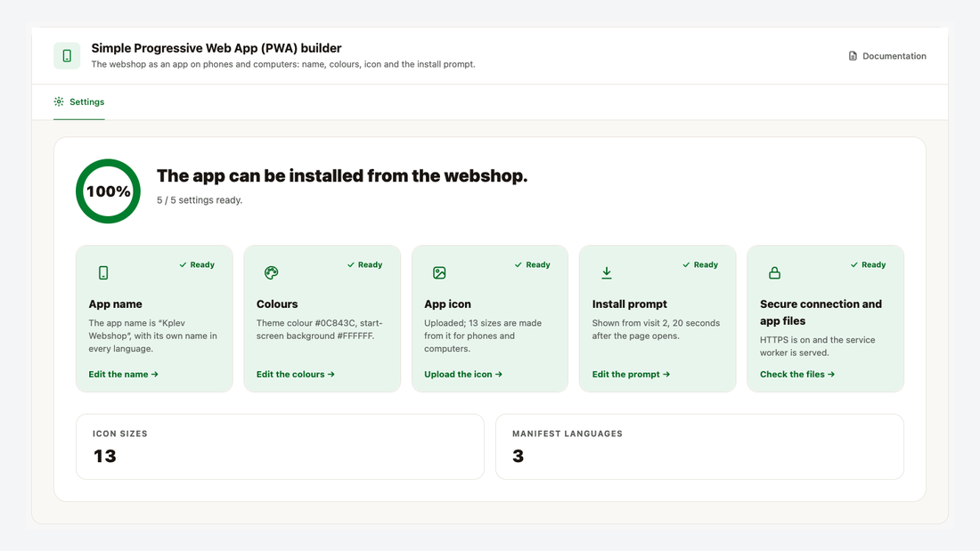Click the palette icon on Colours card

point(271,273)
